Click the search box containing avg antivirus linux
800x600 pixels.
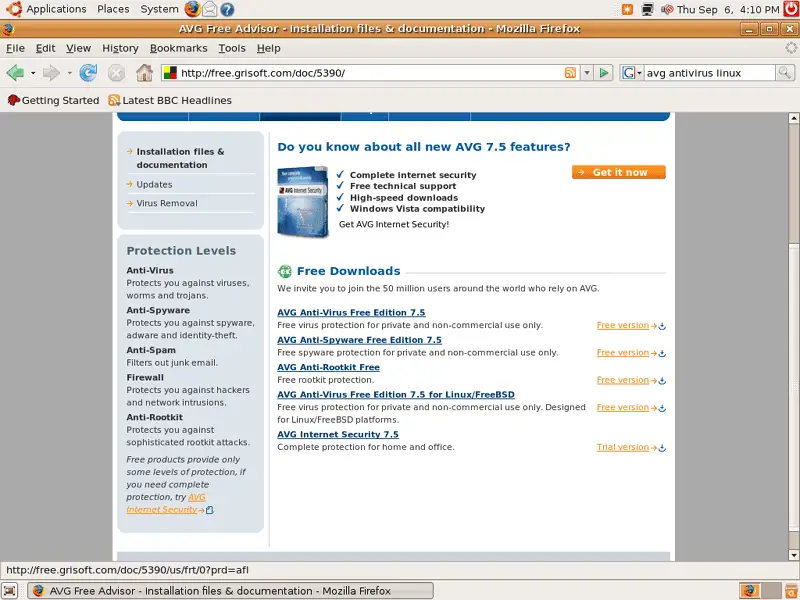pyautogui.click(x=710, y=73)
